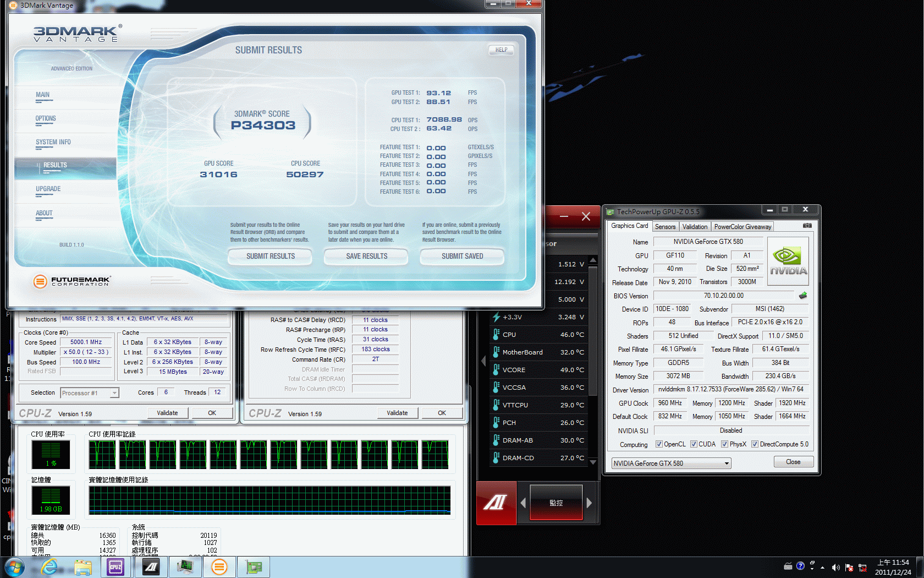Viewport: 924px width, 578px height.
Task: Click Show Desktop strip at taskbar end
Action: point(920,567)
